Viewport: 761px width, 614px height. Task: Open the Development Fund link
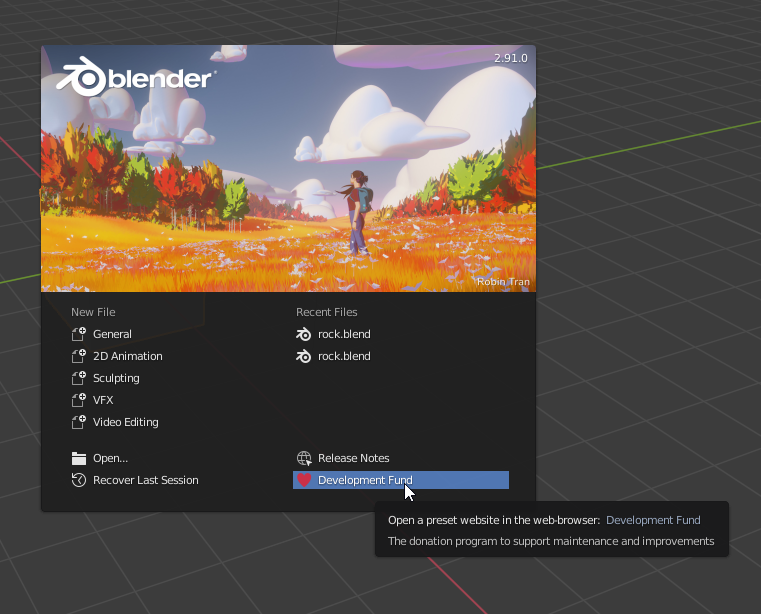click(401, 480)
